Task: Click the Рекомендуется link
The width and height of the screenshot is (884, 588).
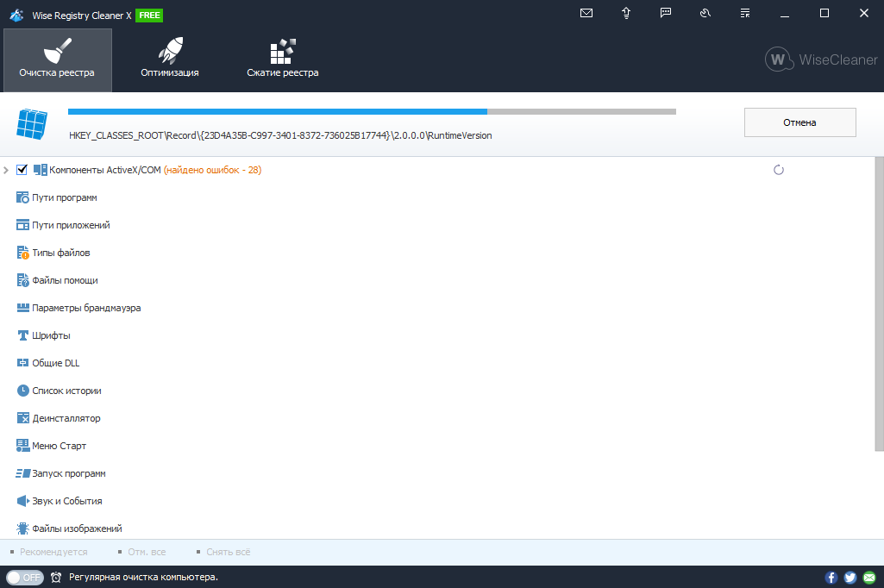Action: pyautogui.click(x=53, y=552)
